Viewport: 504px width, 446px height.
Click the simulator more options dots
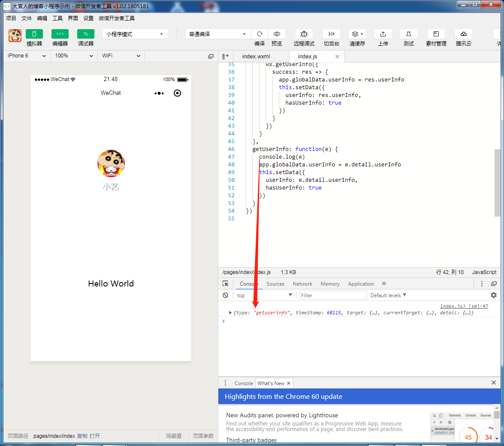tap(159, 93)
